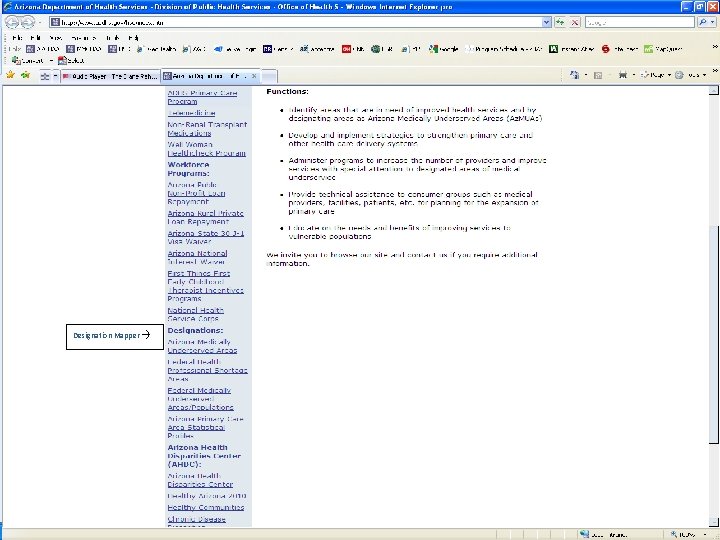The height and width of the screenshot is (540, 720).
Task: Open the Quick Tabs dropdown arrow
Action: (x=56, y=77)
